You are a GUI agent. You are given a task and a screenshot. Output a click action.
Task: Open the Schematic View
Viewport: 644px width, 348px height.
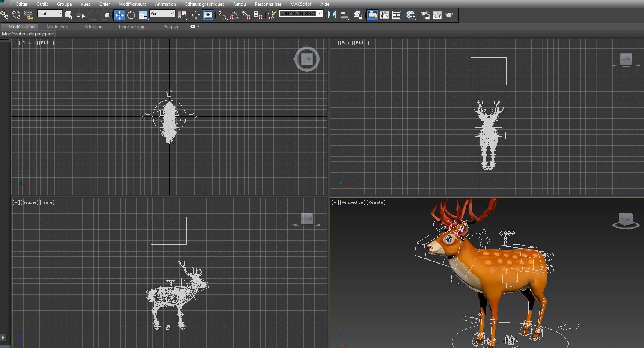tap(397, 15)
